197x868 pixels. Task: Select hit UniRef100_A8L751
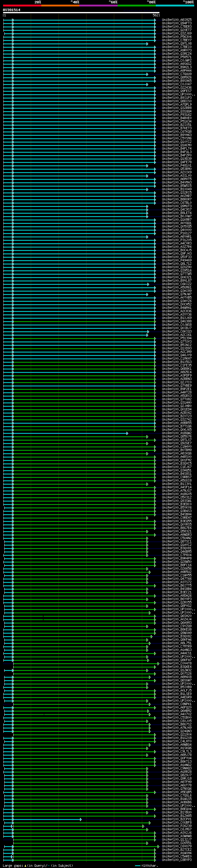[x=177, y=643]
